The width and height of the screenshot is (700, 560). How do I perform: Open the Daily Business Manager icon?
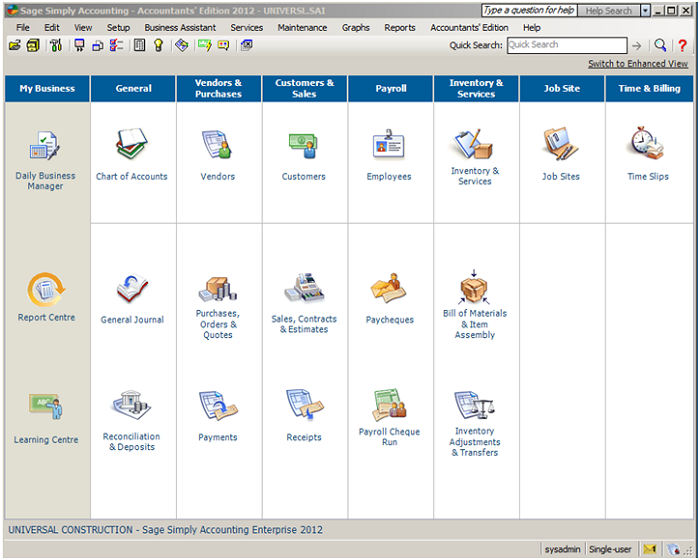coord(45,146)
